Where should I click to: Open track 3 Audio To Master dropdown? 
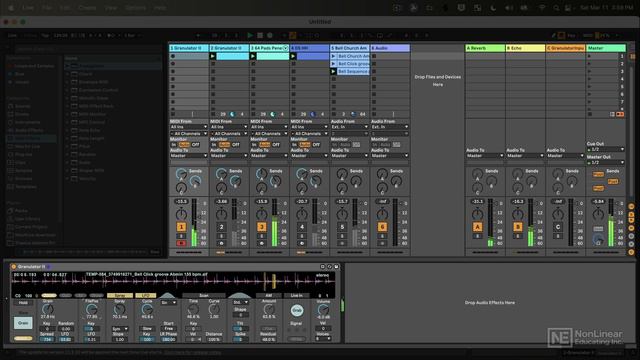[x=269, y=156]
